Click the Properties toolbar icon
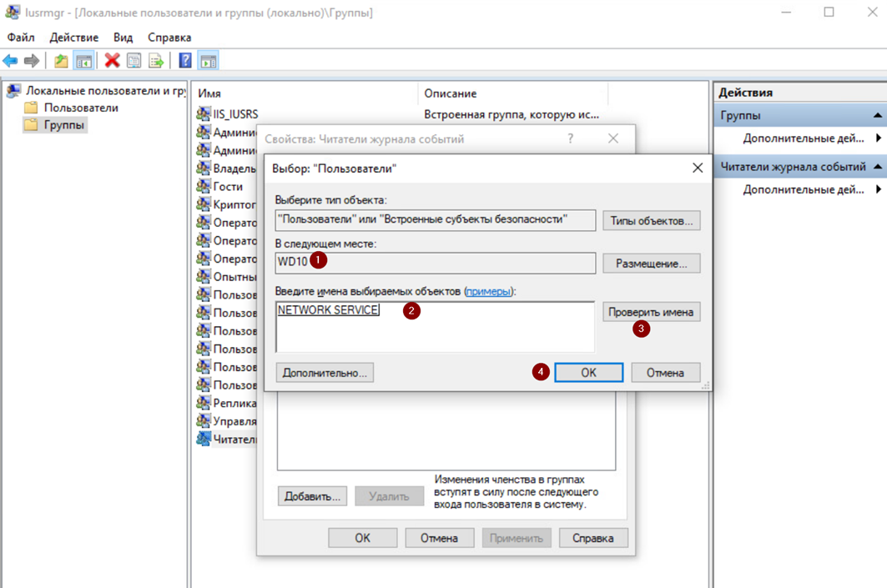Screen dimensions: 887x588 click(x=134, y=61)
